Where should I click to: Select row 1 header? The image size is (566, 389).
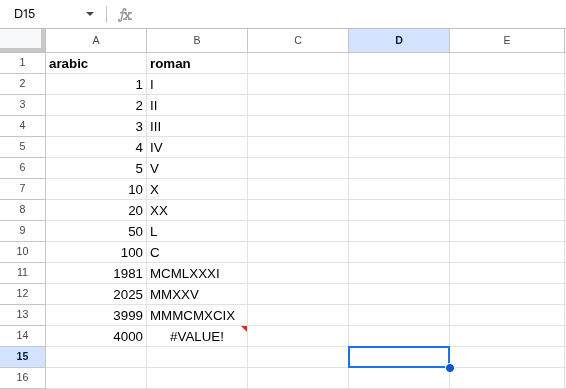(22, 63)
